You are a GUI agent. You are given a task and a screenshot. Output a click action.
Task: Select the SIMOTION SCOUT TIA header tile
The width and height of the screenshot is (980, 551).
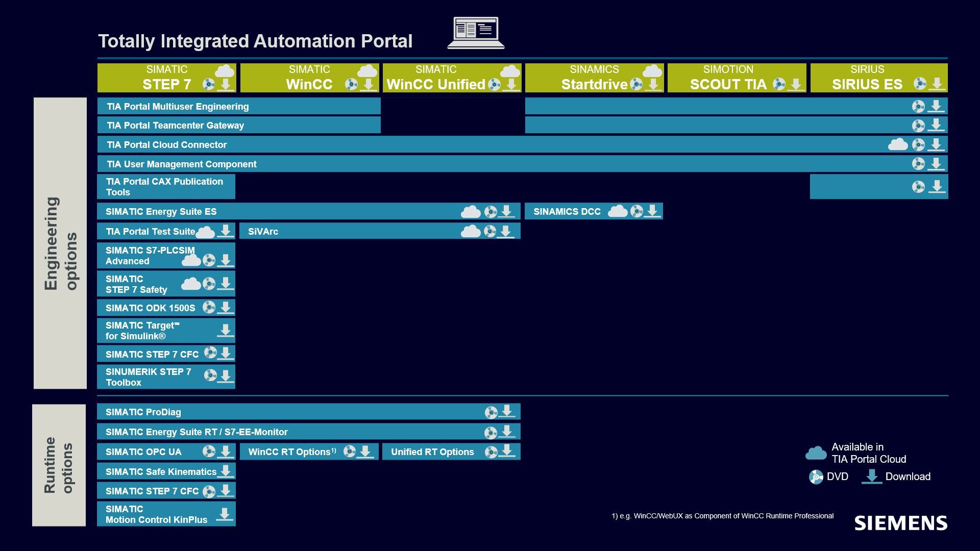737,78
